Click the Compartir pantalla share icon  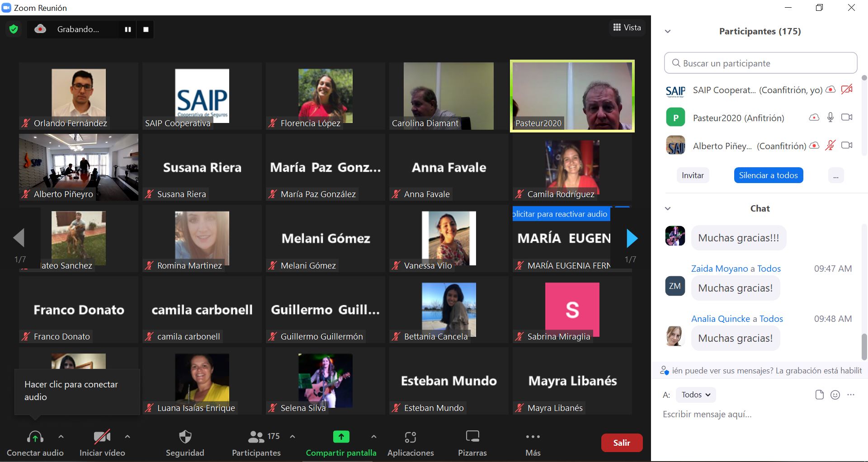pyautogui.click(x=341, y=437)
